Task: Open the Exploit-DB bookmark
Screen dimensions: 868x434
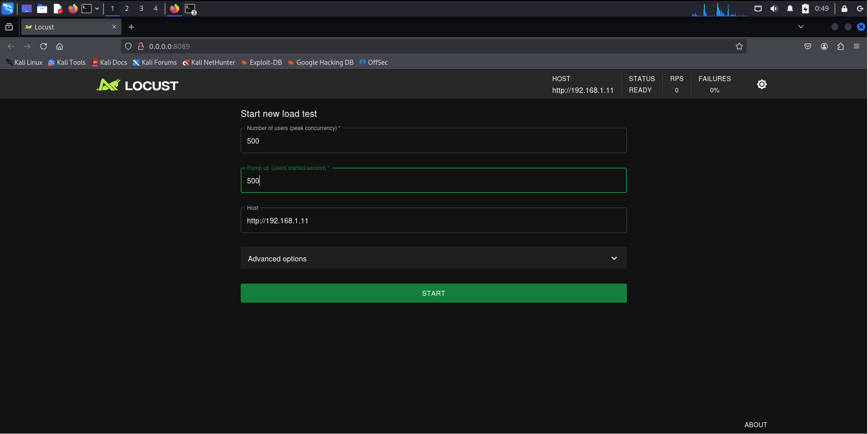Action: tap(261, 63)
